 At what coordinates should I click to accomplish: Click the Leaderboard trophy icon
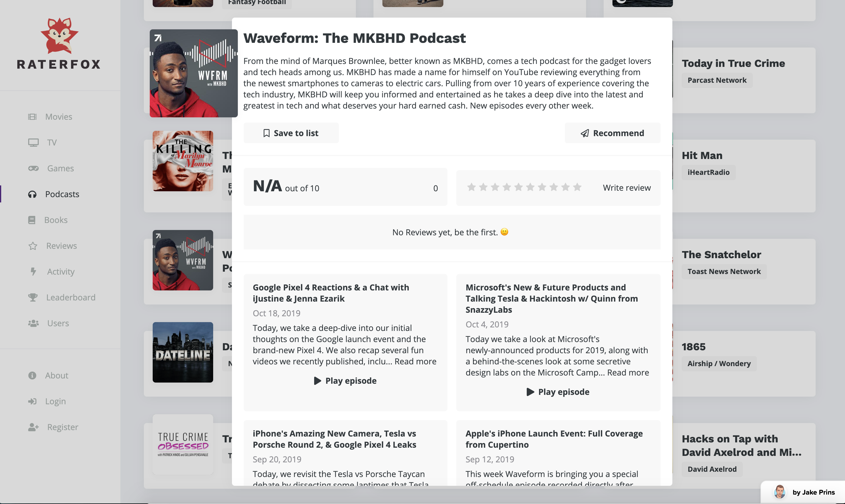click(x=33, y=297)
